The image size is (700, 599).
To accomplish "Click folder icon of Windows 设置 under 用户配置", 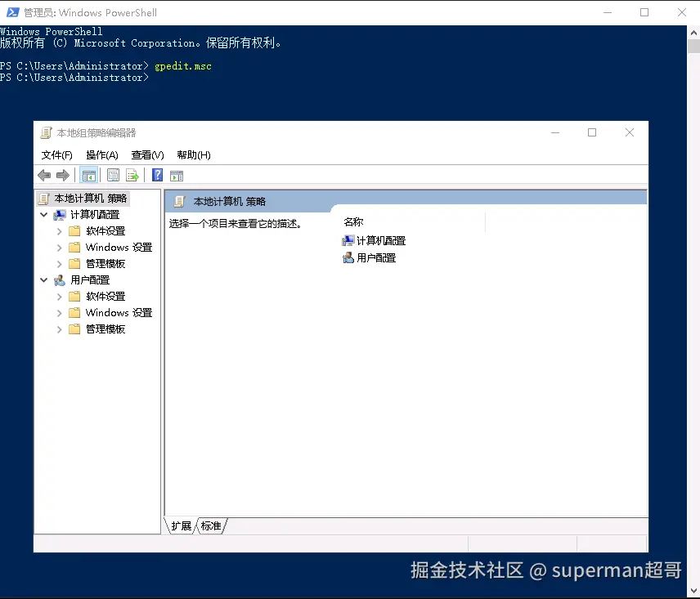I will (74, 313).
